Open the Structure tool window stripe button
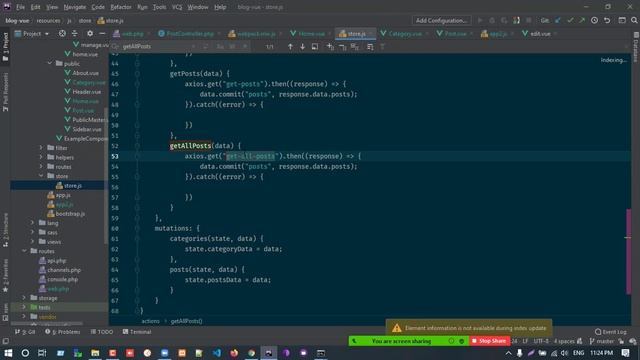 tap(5, 230)
